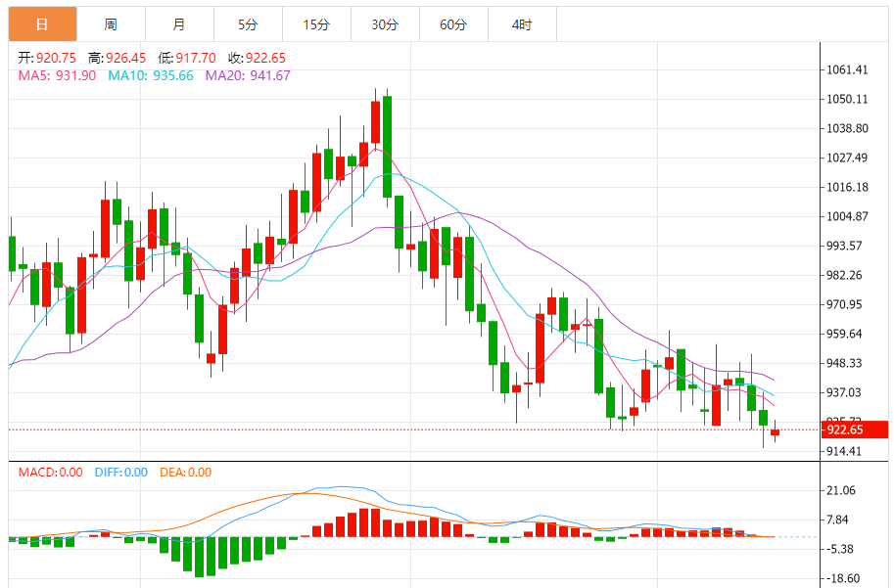Click the high price 高:926.45 value
Image resolution: width=894 pixels, height=588 pixels.
tap(117, 58)
